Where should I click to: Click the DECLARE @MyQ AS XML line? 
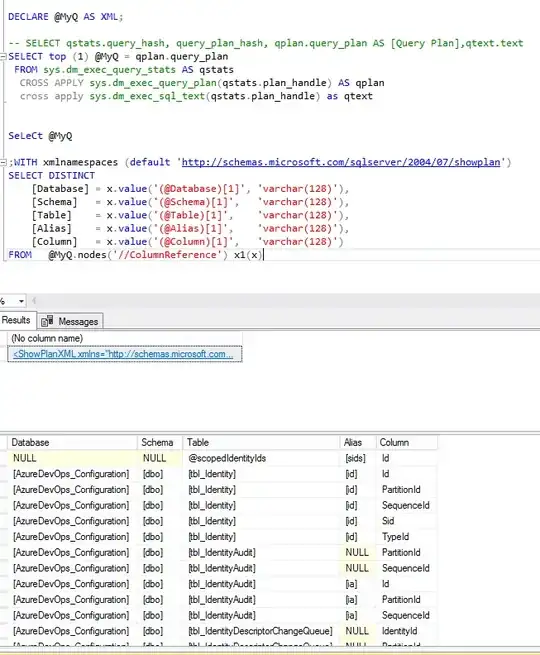66,17
